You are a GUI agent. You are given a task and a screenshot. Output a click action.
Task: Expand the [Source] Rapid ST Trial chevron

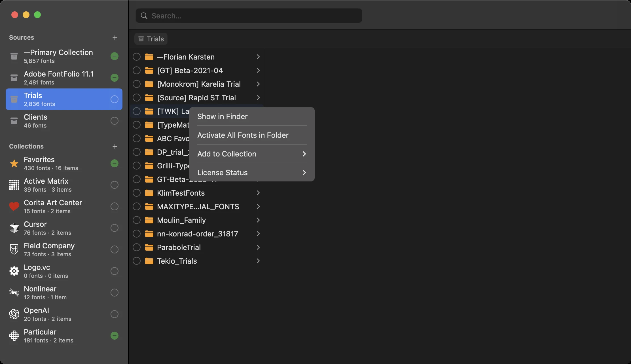click(258, 98)
